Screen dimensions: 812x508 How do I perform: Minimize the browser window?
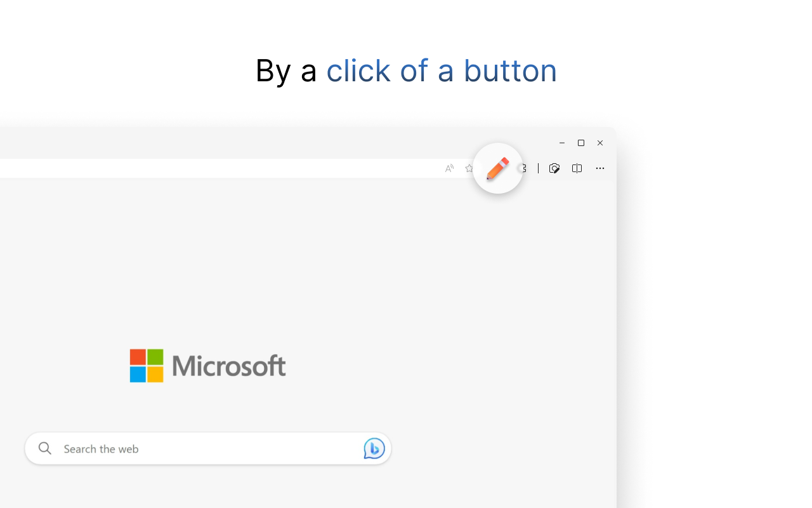562,143
